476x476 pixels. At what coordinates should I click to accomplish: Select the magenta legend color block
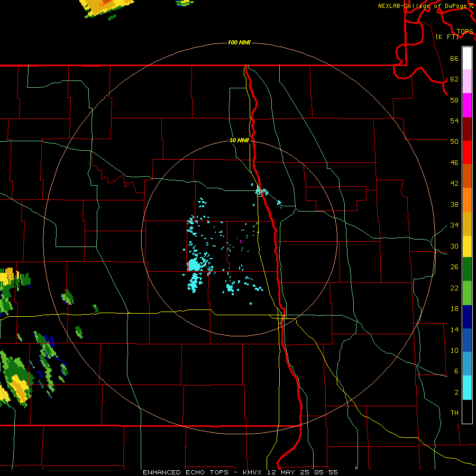click(467, 105)
